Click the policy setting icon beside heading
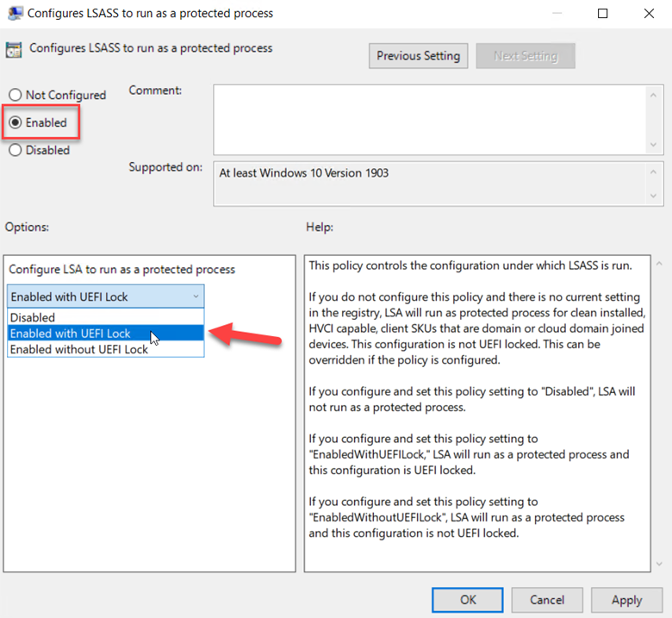The image size is (672, 618). pos(14,50)
